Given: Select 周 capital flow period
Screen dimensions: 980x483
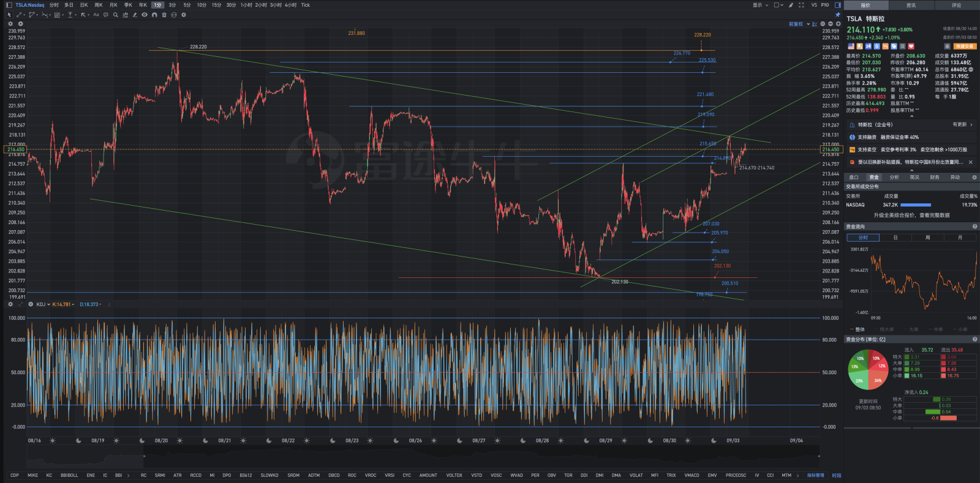Looking at the screenshot, I should tap(927, 238).
